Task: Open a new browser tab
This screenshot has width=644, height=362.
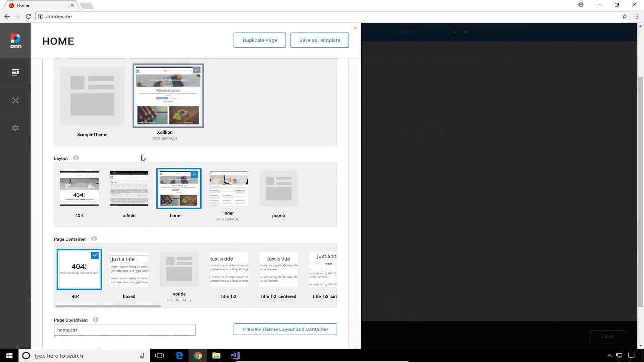Action: (87, 6)
